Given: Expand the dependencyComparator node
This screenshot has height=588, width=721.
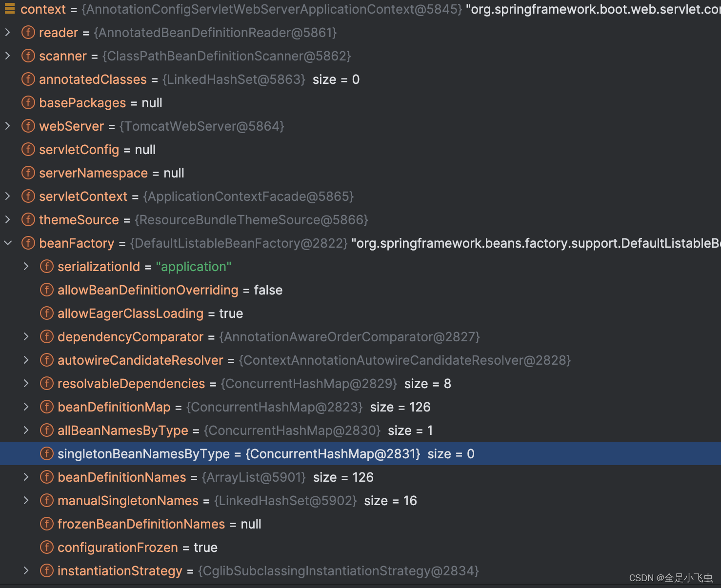Looking at the screenshot, I should tap(26, 337).
